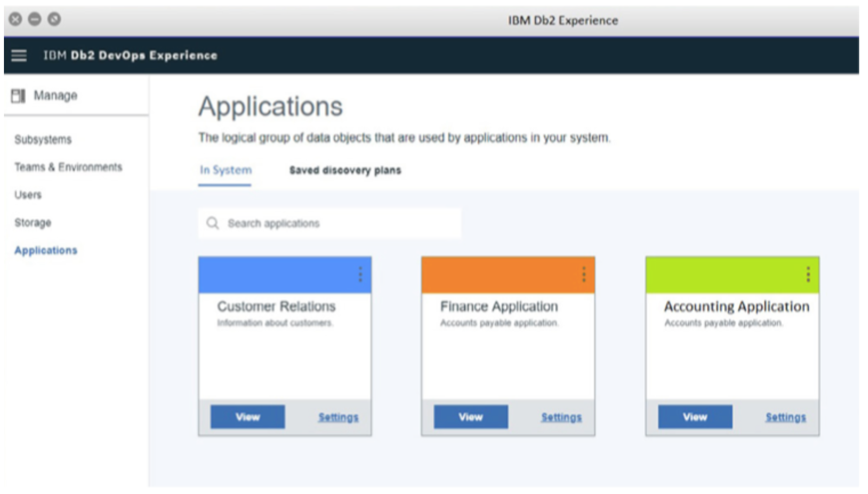868x494 pixels.
Task: View the Finance Application
Action: 471,417
